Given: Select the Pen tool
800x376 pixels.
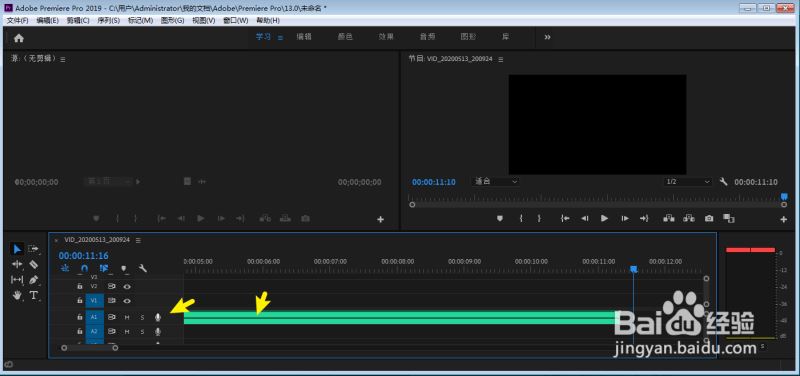Looking at the screenshot, I should 34,280.
